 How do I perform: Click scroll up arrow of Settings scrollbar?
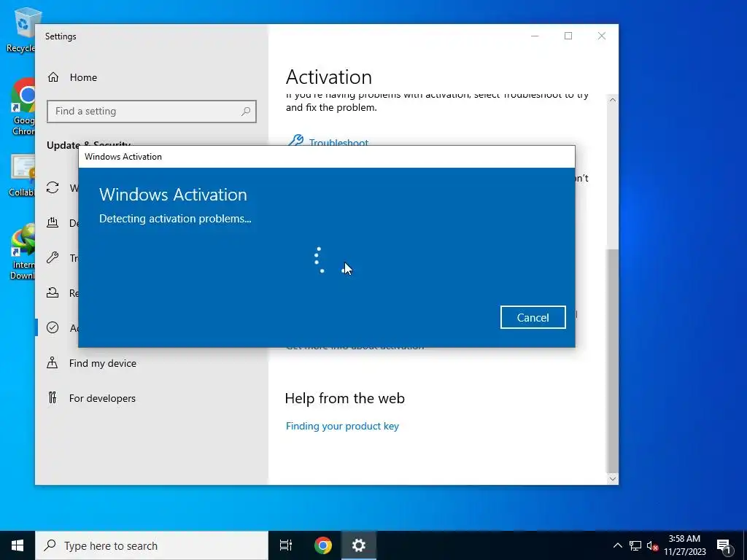613,100
